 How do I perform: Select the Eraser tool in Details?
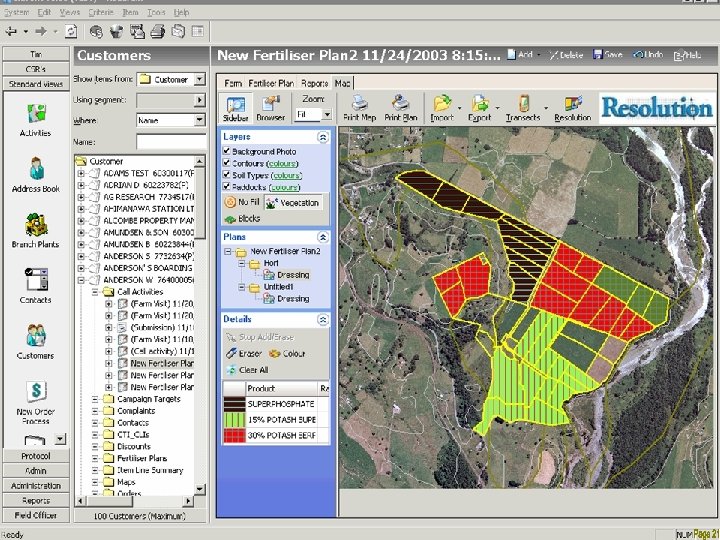click(x=242, y=354)
